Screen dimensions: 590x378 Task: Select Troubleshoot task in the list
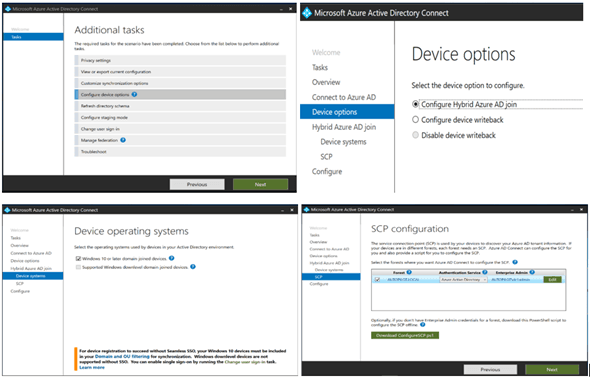point(180,152)
